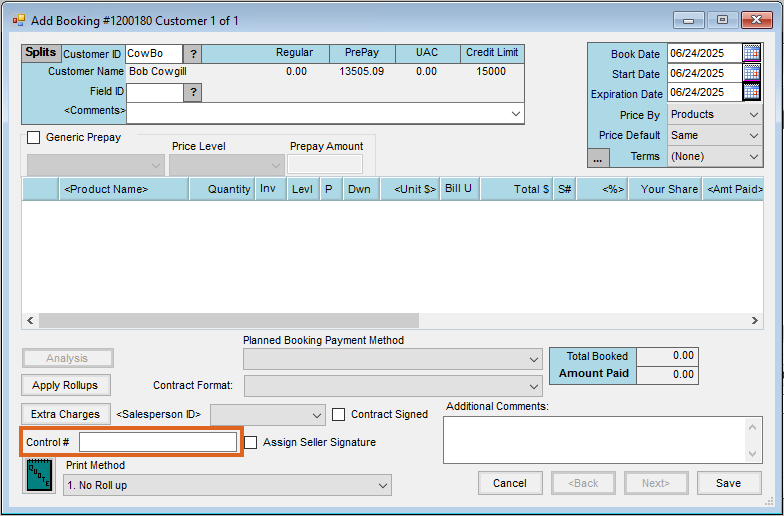Click the booking window title bar icon
This screenshot has width=784, height=516.
coord(19,20)
